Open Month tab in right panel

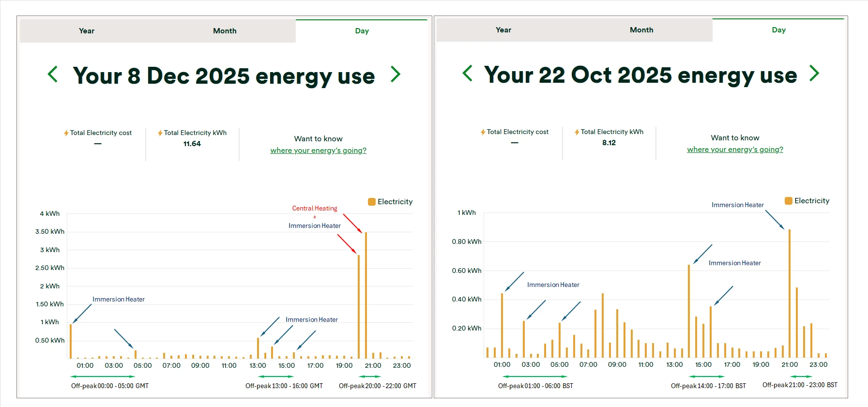pos(641,30)
